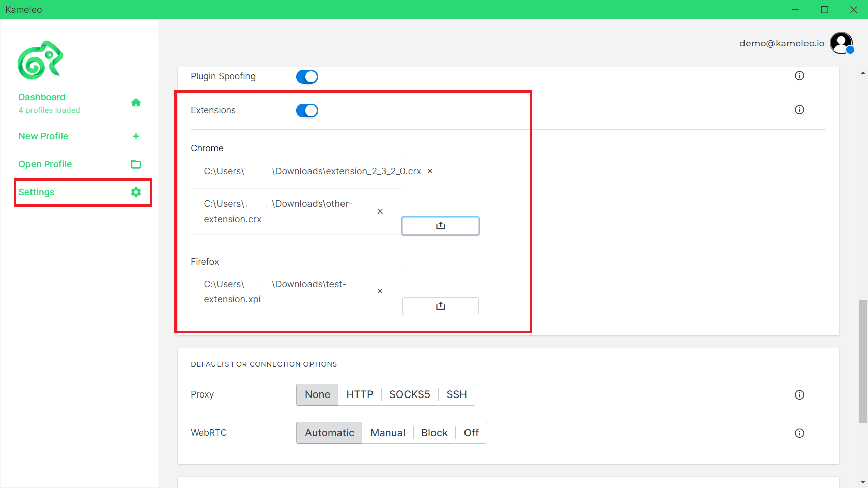Click the New Profile plus icon
Viewport: 868px width, 488px height.
click(136, 136)
